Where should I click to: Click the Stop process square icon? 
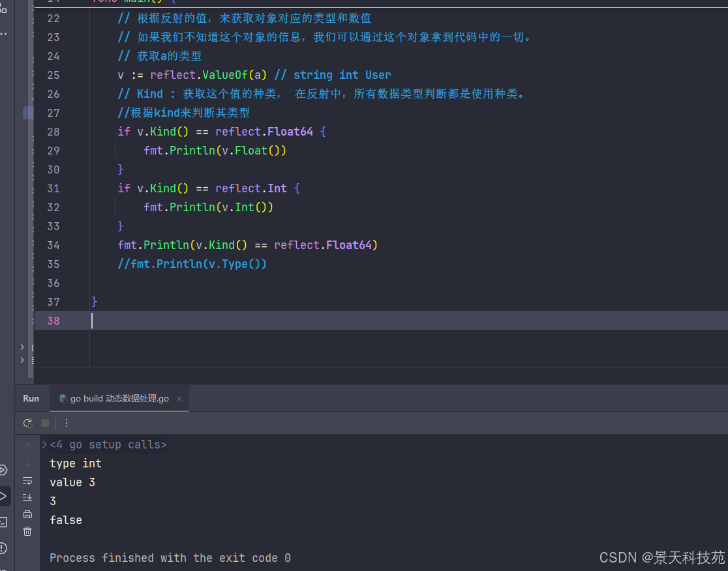(x=45, y=423)
